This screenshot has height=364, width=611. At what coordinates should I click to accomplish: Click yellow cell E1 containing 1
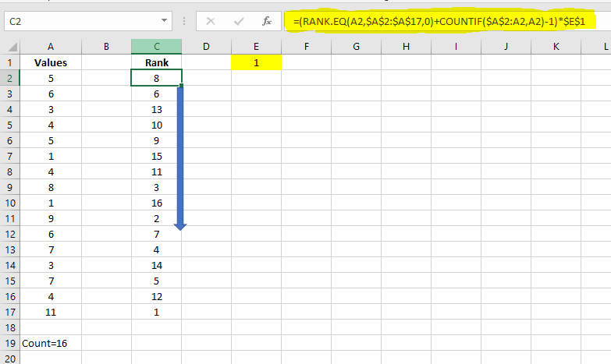pyautogui.click(x=256, y=62)
